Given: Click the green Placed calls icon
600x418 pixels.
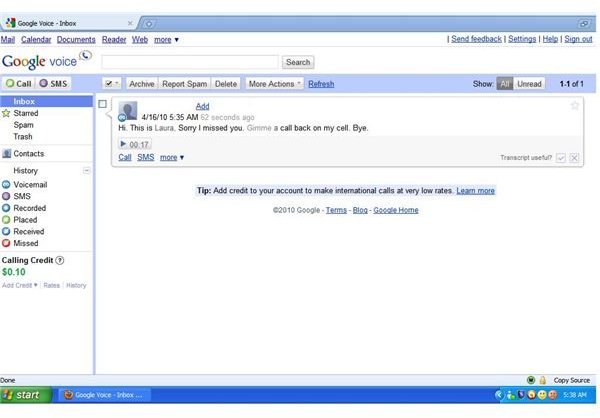Looking at the screenshot, I should pos(6,220).
